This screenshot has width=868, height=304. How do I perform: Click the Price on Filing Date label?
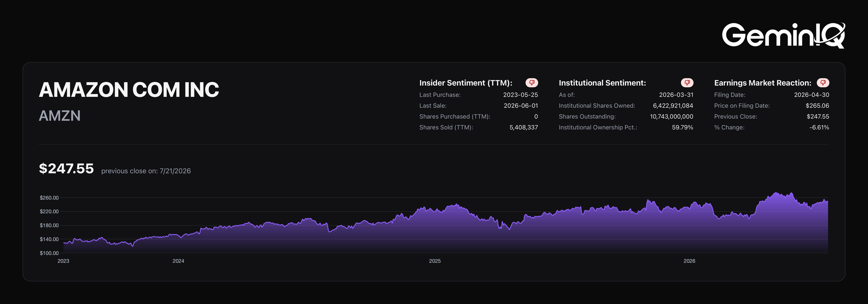pos(742,106)
